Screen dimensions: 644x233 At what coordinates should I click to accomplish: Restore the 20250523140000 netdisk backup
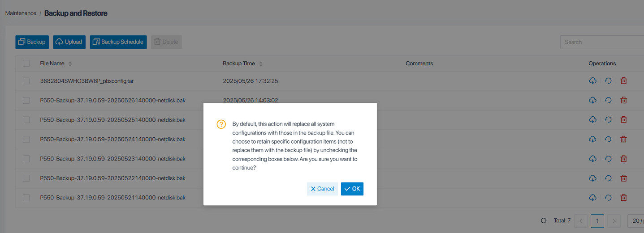pyautogui.click(x=608, y=159)
